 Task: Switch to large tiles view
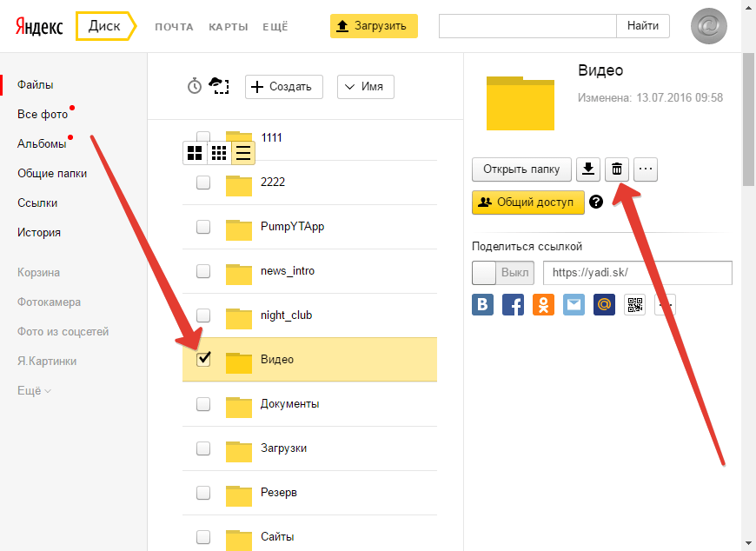(x=195, y=153)
